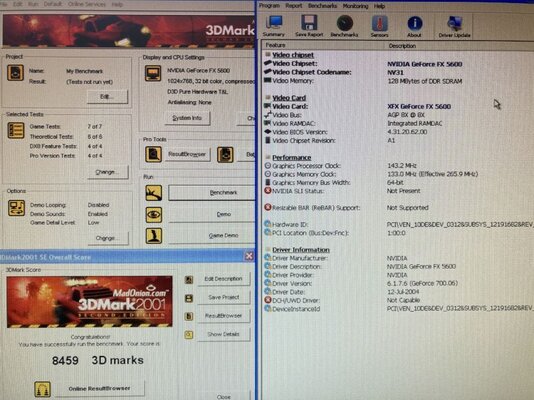
Task: Click the Description column header
Action: (x=460, y=46)
